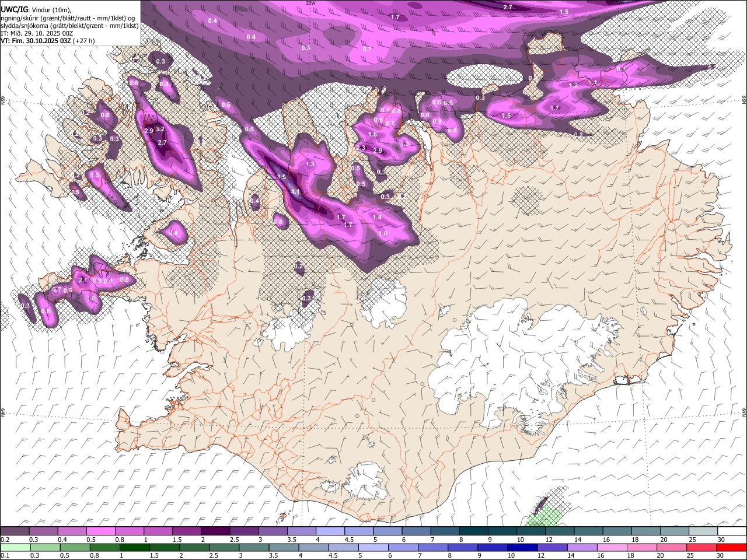The image size is (747, 560).
Task: Click the 'VT: Fim. 30.10.2025 03Z' valid time
Action: (x=36, y=41)
